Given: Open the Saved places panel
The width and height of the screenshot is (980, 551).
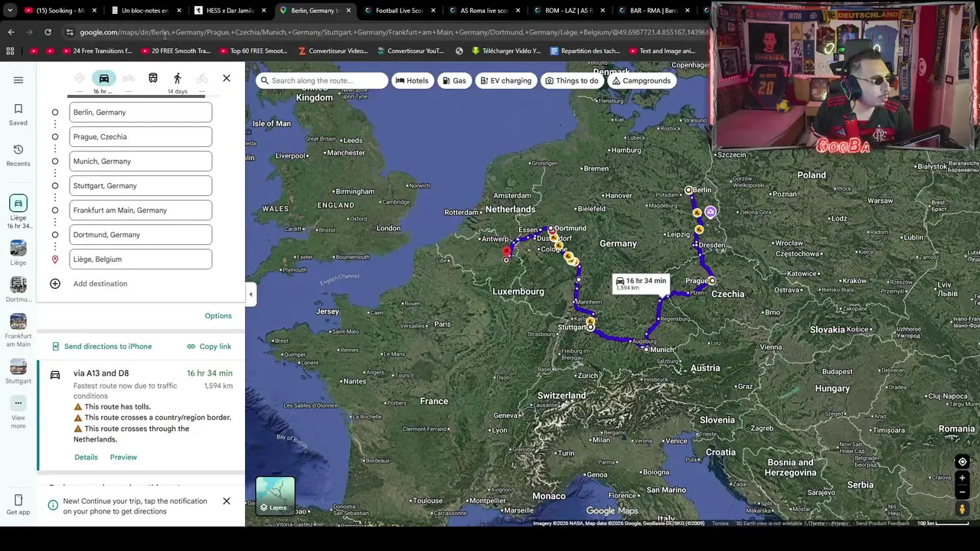Looking at the screenshot, I should click(18, 114).
